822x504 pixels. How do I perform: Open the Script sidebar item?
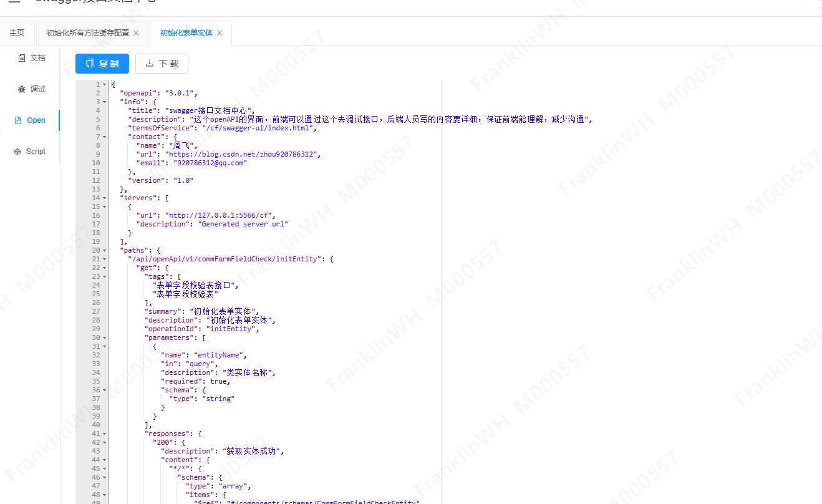[30, 152]
